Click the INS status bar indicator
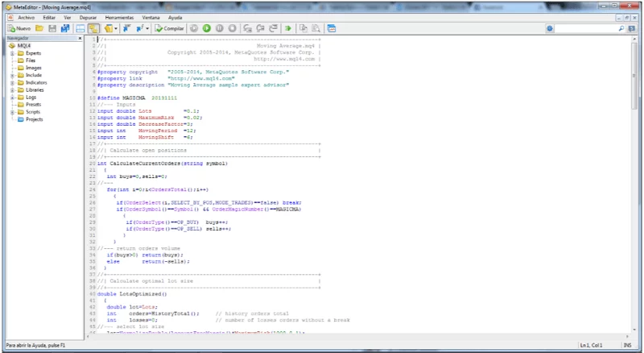The width and height of the screenshot is (644, 353). pyautogui.click(x=627, y=345)
